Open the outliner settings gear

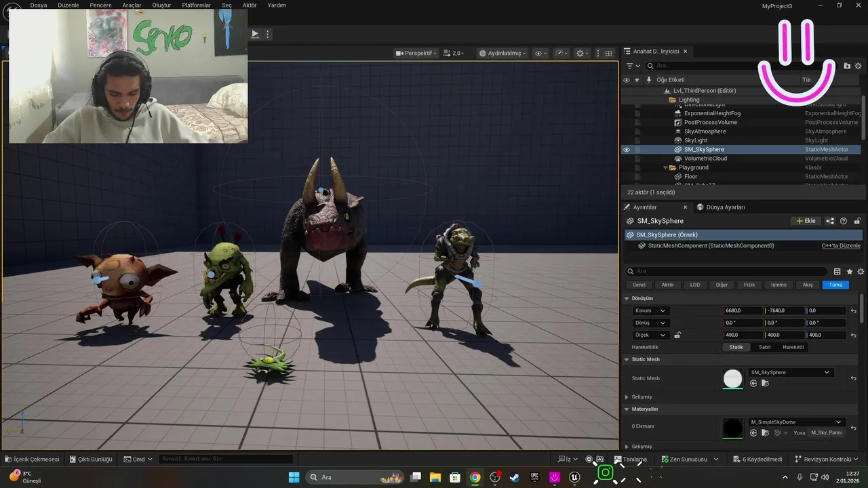[858, 66]
